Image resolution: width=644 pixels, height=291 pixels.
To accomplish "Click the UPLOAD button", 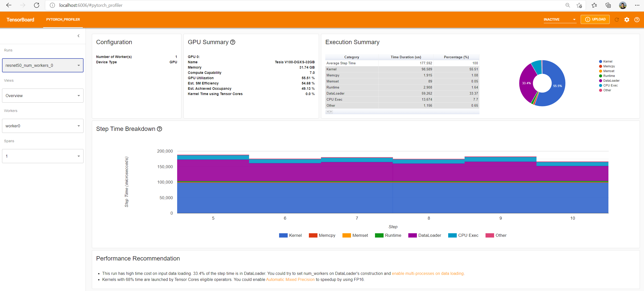I will tap(595, 19).
